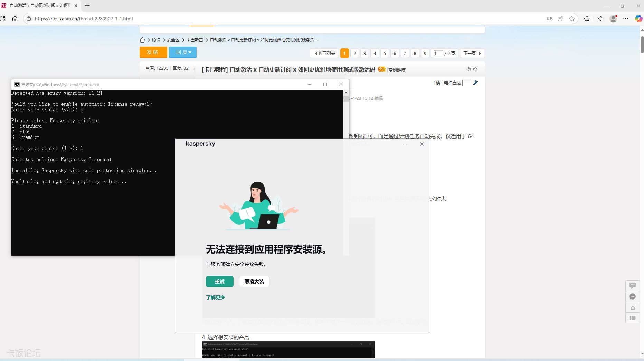The height and width of the screenshot is (361, 644).
Task: Click the 电梯直达 floor number input field
Action: click(466, 83)
